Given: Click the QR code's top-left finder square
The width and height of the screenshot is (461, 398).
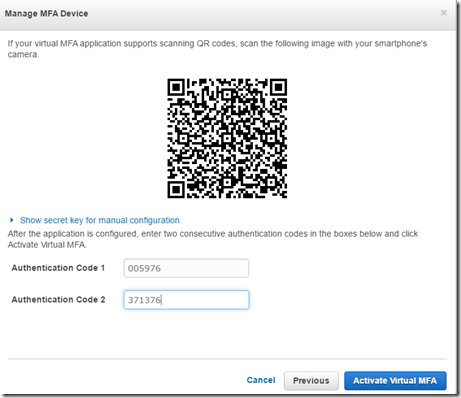Looking at the screenshot, I should click(x=176, y=87).
